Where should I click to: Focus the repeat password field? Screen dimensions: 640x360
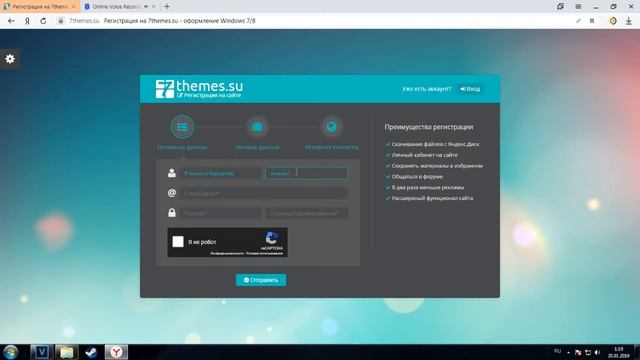coord(307,213)
